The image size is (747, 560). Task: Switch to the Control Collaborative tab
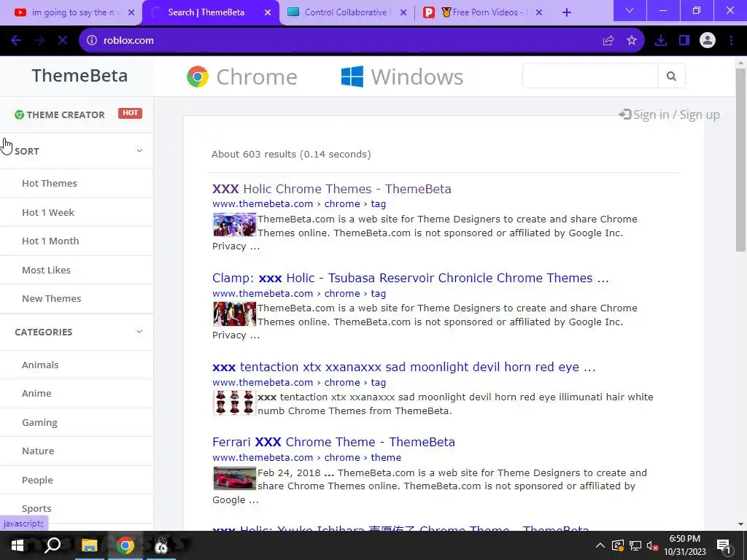[x=347, y=12]
